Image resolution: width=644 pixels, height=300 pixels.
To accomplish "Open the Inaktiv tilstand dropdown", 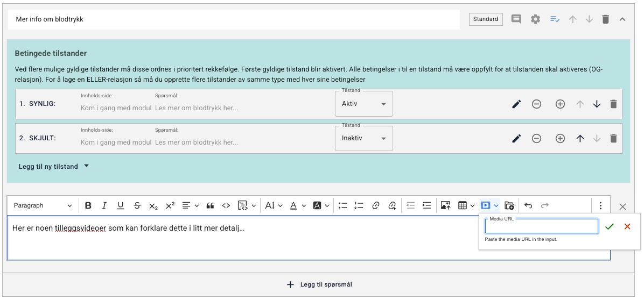I will tap(364, 138).
